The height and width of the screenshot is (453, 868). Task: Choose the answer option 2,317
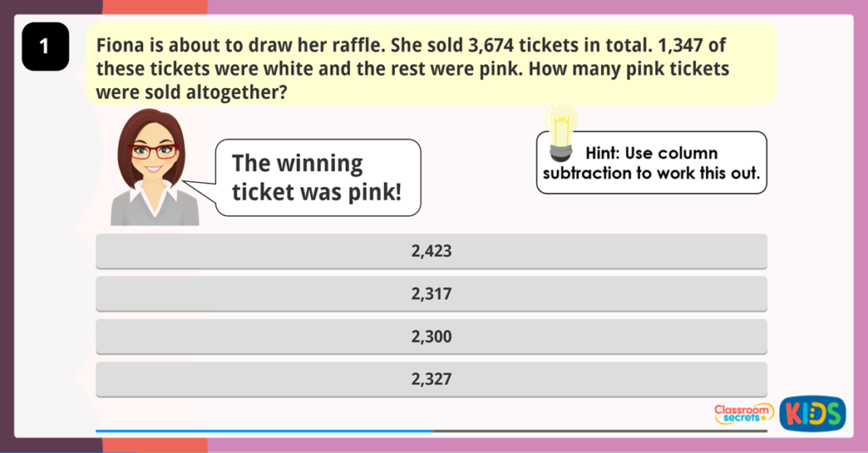click(431, 294)
